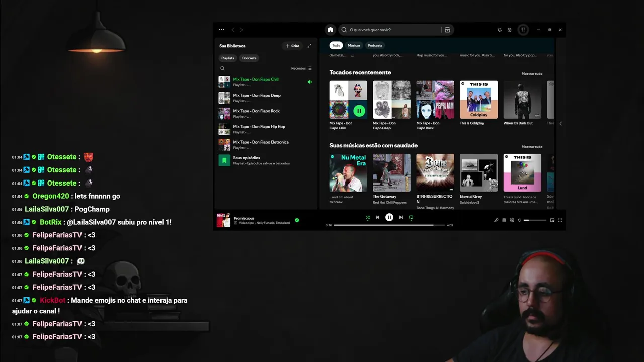Screen dimensions: 644x362
Task: Open friend activity icon
Action: pos(510,30)
